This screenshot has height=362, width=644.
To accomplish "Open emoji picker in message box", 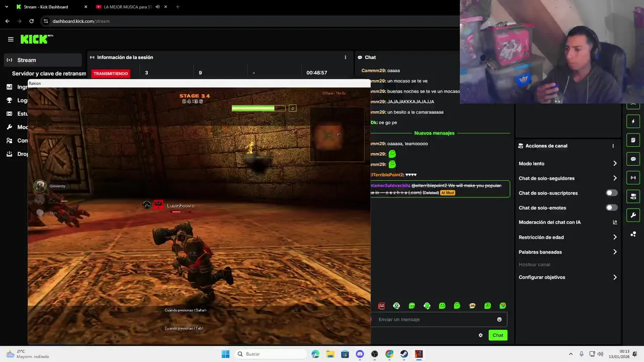I will click(x=499, y=319).
